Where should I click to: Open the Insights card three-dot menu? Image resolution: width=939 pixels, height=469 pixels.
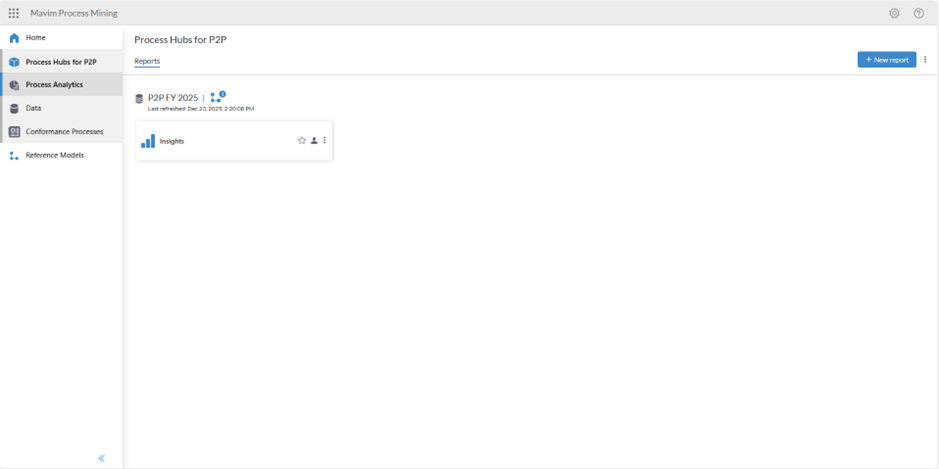(x=325, y=141)
